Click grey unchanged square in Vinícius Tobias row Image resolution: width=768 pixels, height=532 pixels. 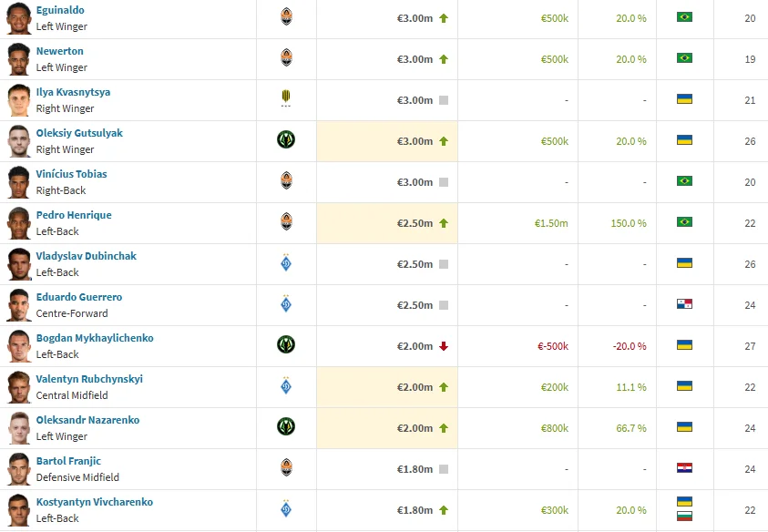pyautogui.click(x=444, y=182)
